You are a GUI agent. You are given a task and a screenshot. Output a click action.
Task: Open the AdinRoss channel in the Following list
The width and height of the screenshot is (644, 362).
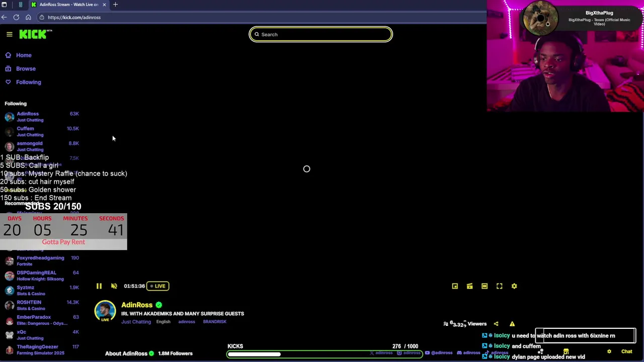(x=42, y=117)
